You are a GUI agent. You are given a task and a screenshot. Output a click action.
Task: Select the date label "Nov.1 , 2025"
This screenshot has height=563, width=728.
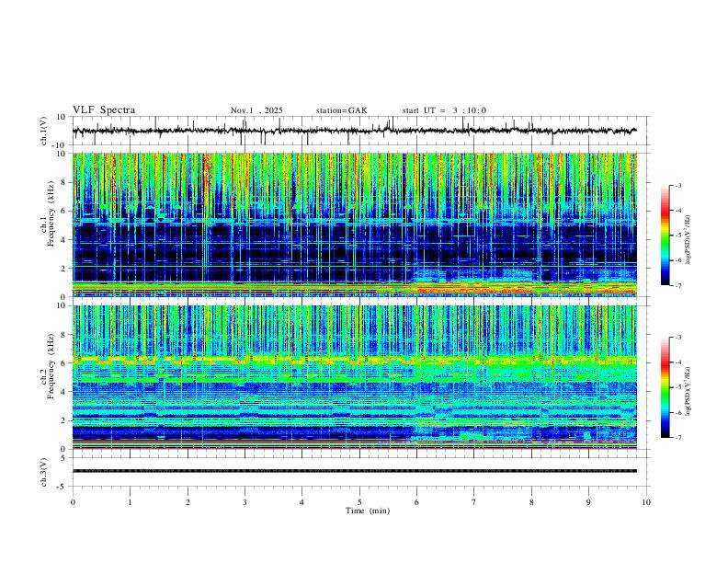[x=256, y=110]
